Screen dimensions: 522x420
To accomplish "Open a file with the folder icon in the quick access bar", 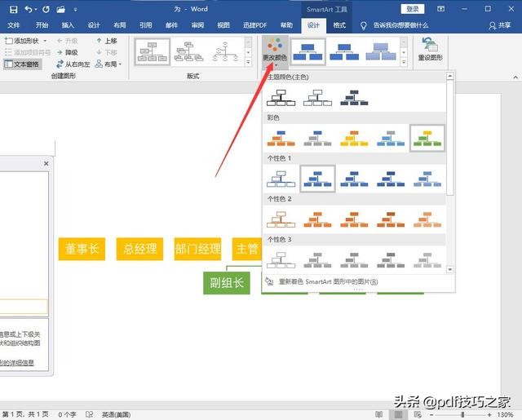I will (60, 9).
